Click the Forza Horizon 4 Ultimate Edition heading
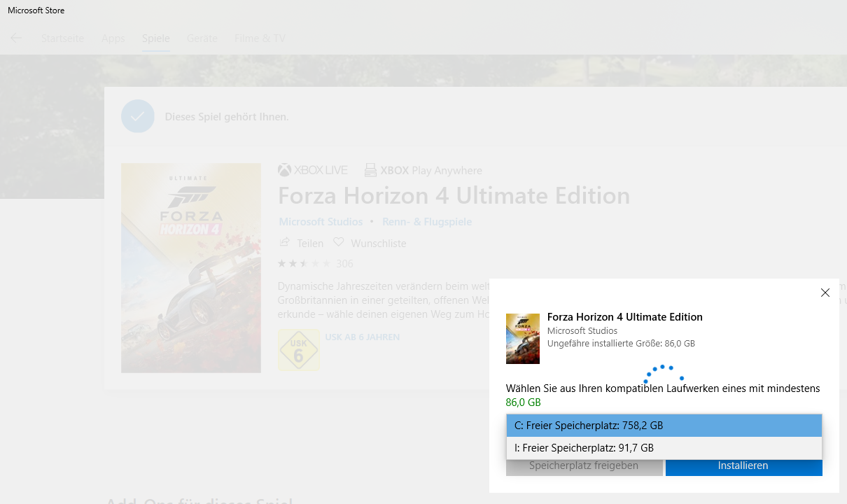847x504 pixels. (x=454, y=195)
